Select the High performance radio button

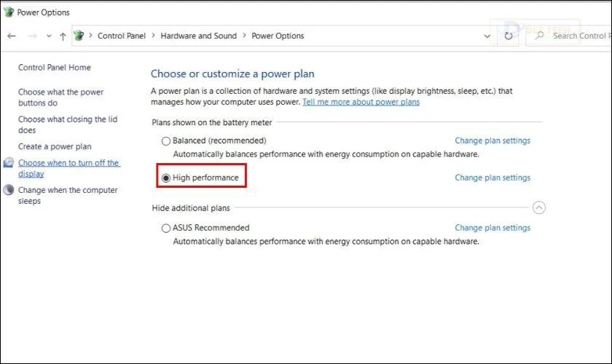tap(166, 178)
